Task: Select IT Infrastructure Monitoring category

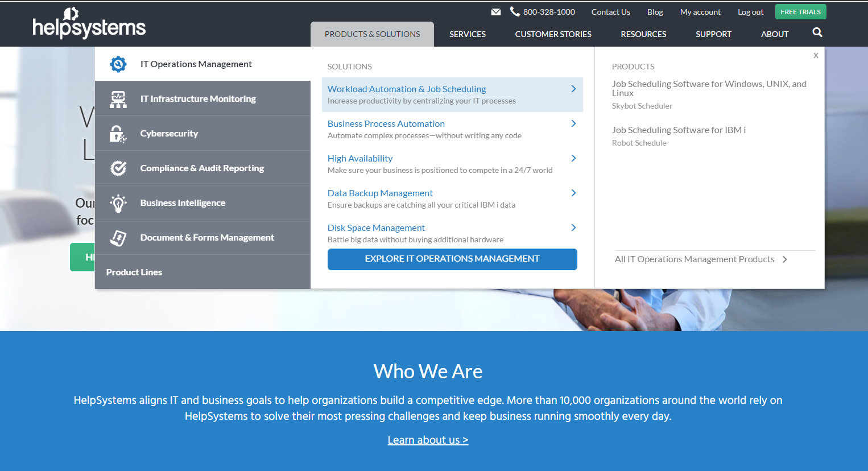Action: pos(202,98)
